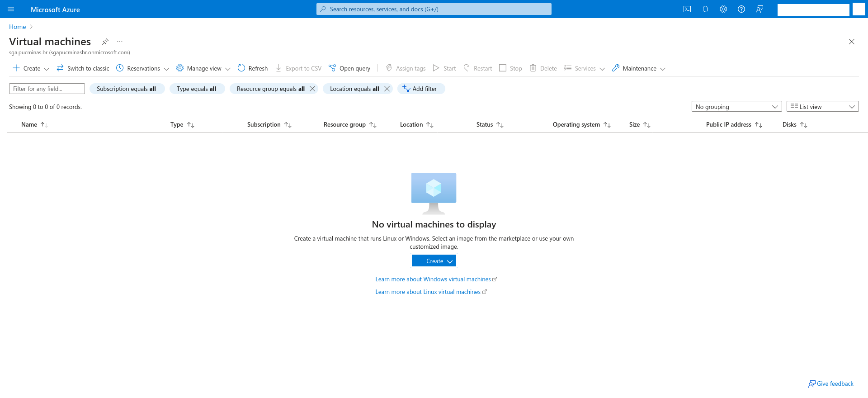The image size is (868, 398).
Task: Edit the Resource group equals all filter
Action: pyautogui.click(x=270, y=89)
